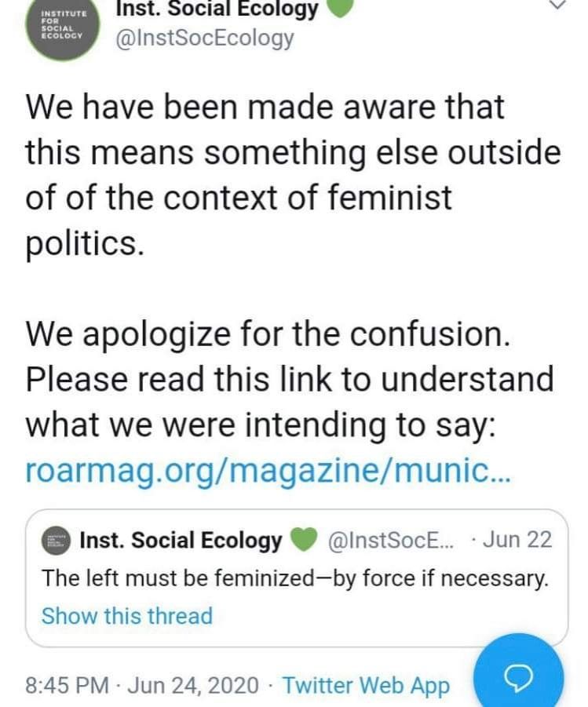588x707 pixels.
Task: Click the @InstSocEcology handle in the header
Action: 204,39
